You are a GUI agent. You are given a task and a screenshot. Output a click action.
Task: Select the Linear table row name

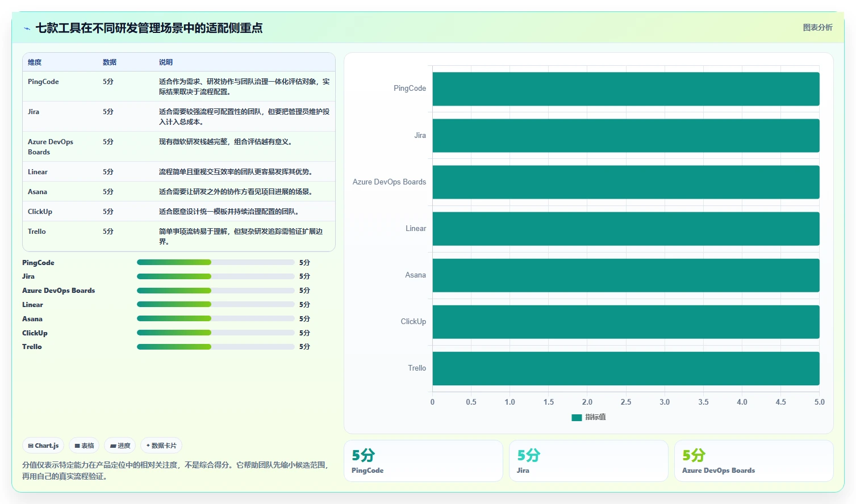tap(37, 172)
